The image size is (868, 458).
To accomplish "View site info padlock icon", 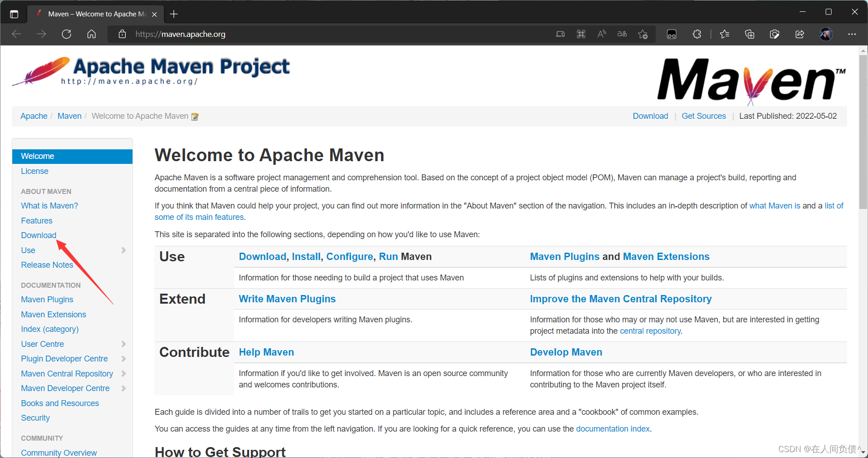I will pos(122,34).
